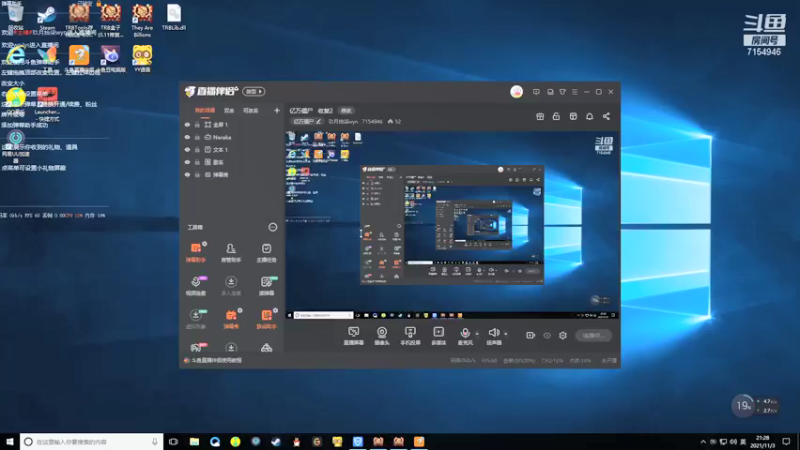Viewport: 800px width, 450px height.
Task: Toggle lock on 文本 1 source
Action: [197, 149]
